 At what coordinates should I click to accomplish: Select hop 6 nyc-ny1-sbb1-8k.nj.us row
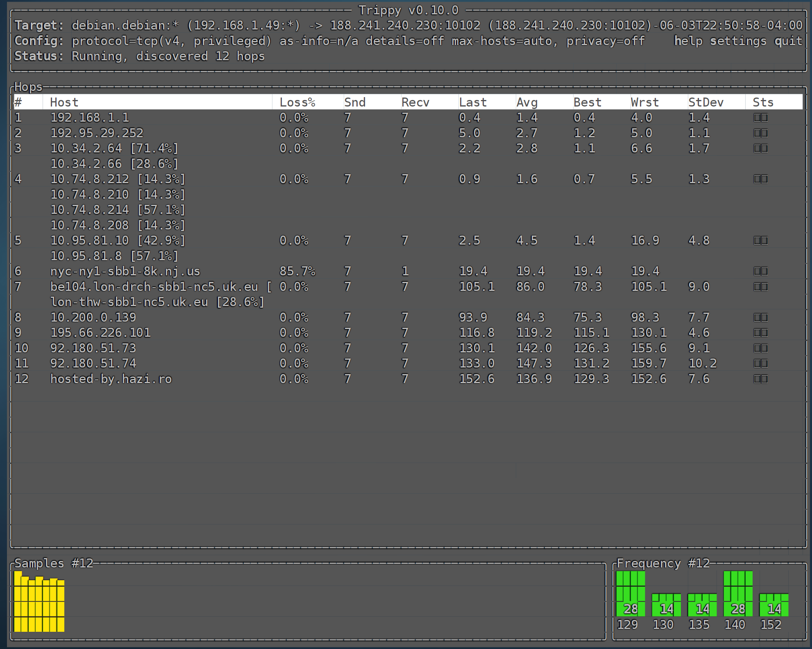coord(125,272)
